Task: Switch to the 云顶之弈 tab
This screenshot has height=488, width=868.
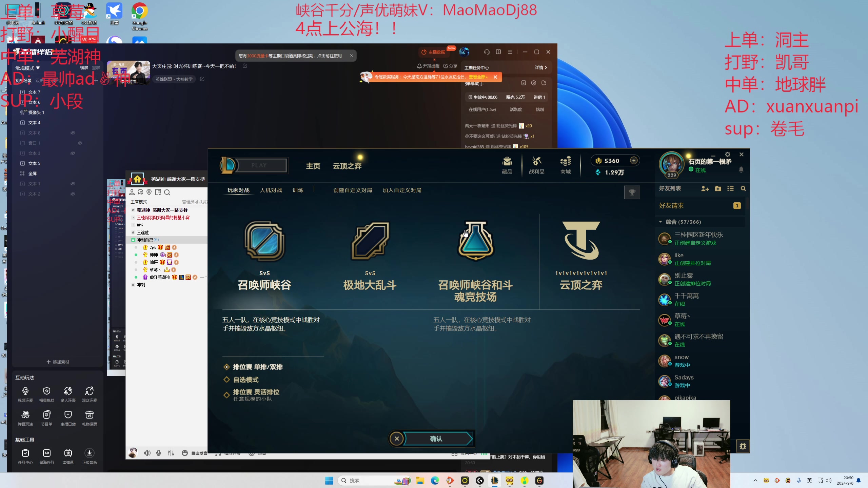Action: pyautogui.click(x=347, y=166)
